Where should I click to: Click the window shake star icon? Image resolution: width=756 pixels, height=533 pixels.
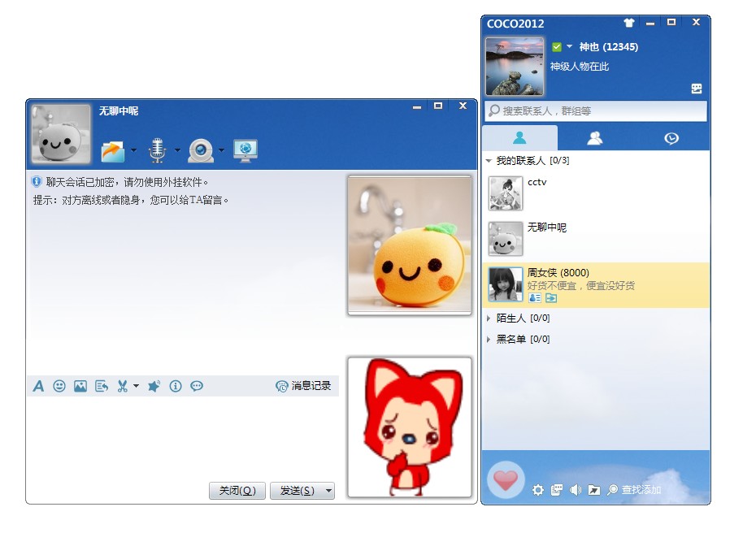154,386
